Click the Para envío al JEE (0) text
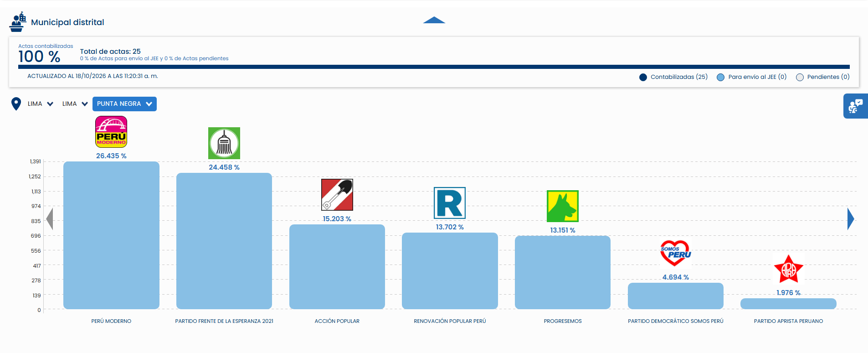This screenshot has height=353, width=868. pos(757,77)
